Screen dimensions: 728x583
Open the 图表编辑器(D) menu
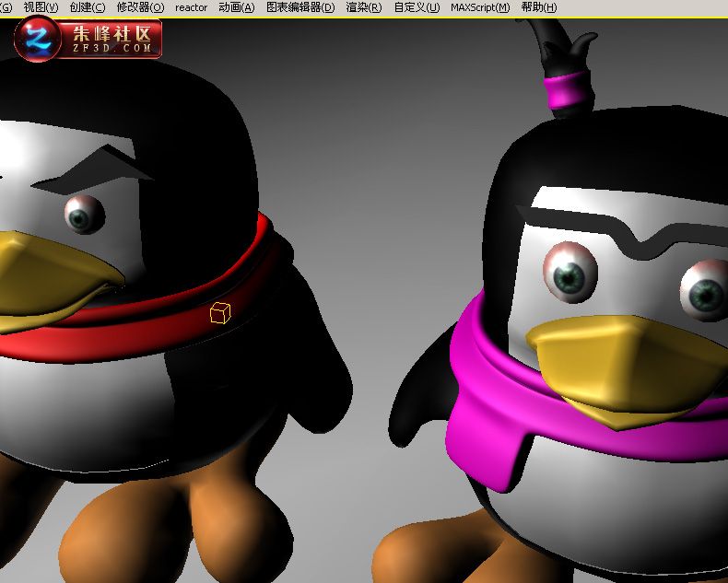click(300, 7)
